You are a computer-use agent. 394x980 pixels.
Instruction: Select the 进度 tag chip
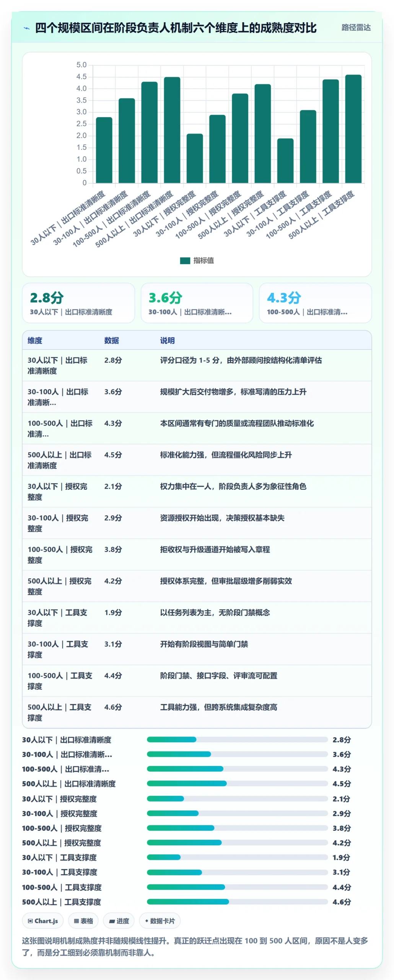click(x=119, y=921)
